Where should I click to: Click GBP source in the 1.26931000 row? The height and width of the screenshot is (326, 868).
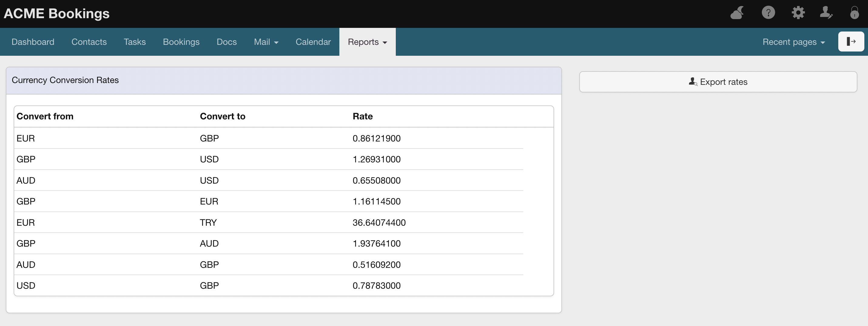pyautogui.click(x=26, y=159)
